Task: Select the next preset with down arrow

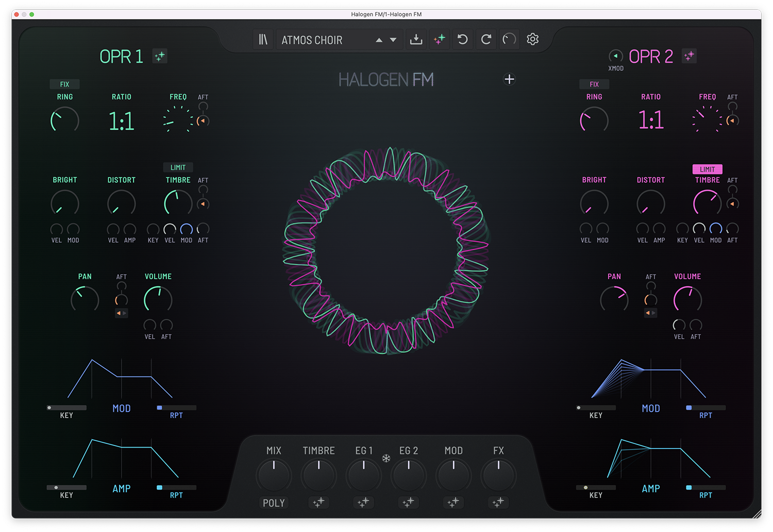Action: click(393, 40)
